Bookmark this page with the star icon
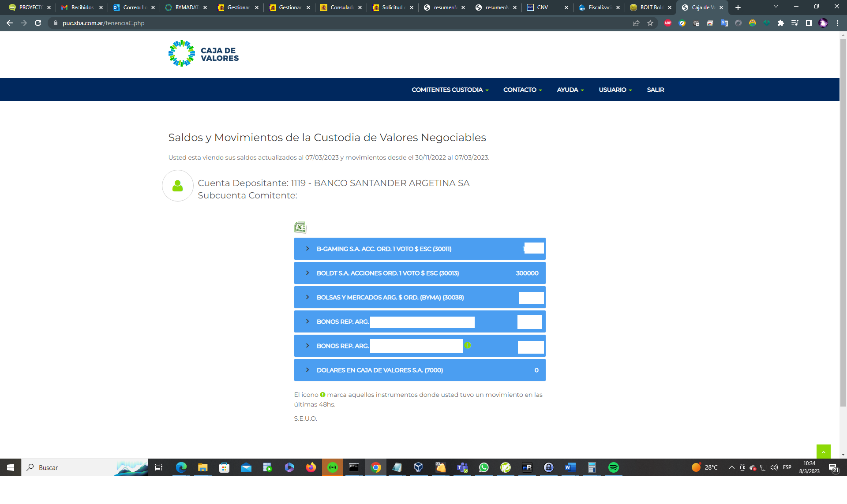Image resolution: width=847 pixels, height=504 pixels. click(650, 23)
